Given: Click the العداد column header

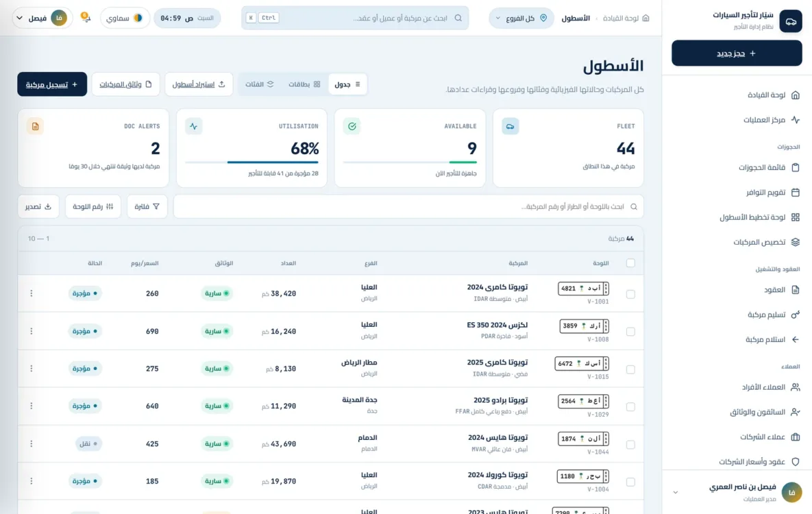Looking at the screenshot, I should (288, 263).
